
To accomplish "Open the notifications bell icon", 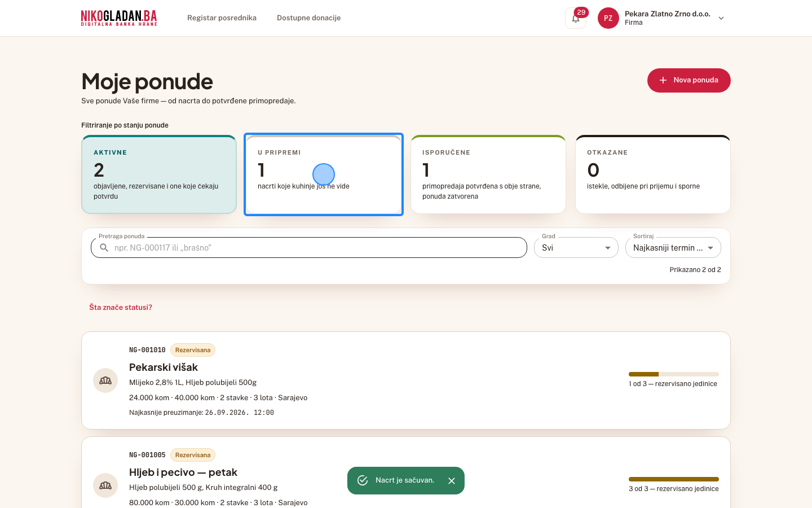I will coord(576,18).
